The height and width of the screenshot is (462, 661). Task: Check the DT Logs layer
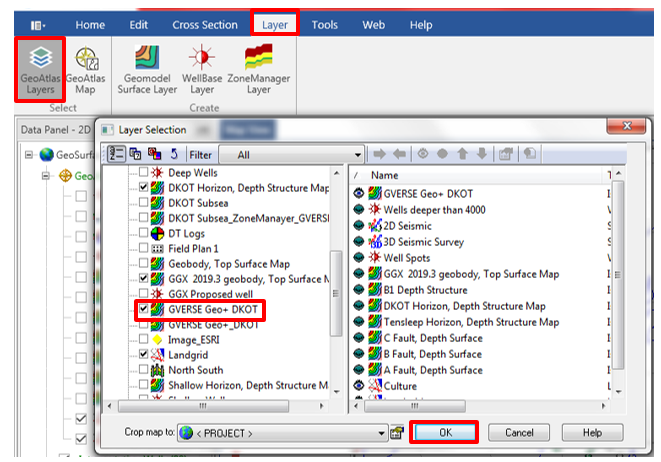[143, 233]
